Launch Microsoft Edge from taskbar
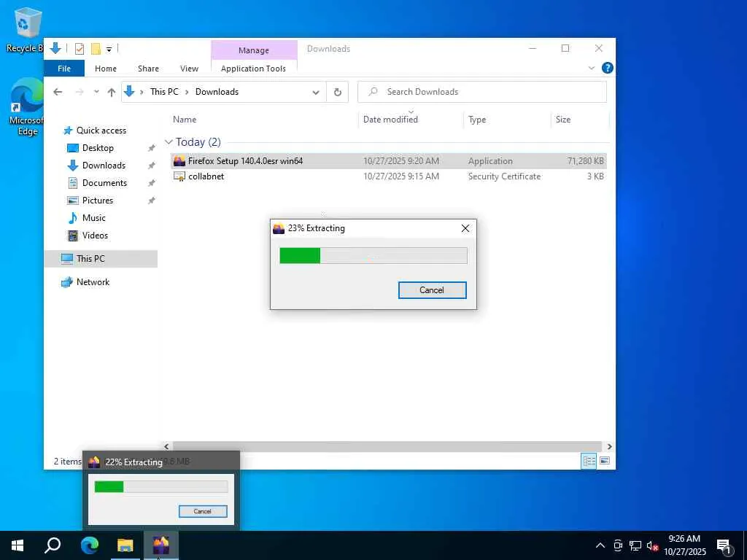The image size is (747, 560). (x=89, y=545)
